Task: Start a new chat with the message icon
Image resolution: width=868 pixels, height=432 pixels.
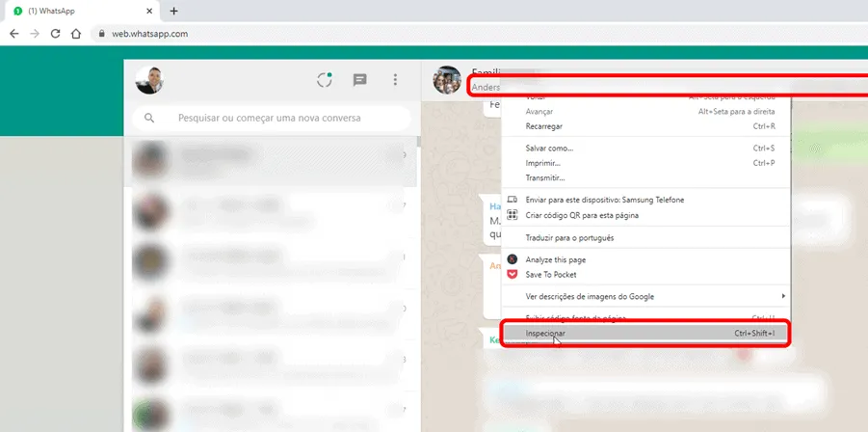Action: tap(360, 80)
